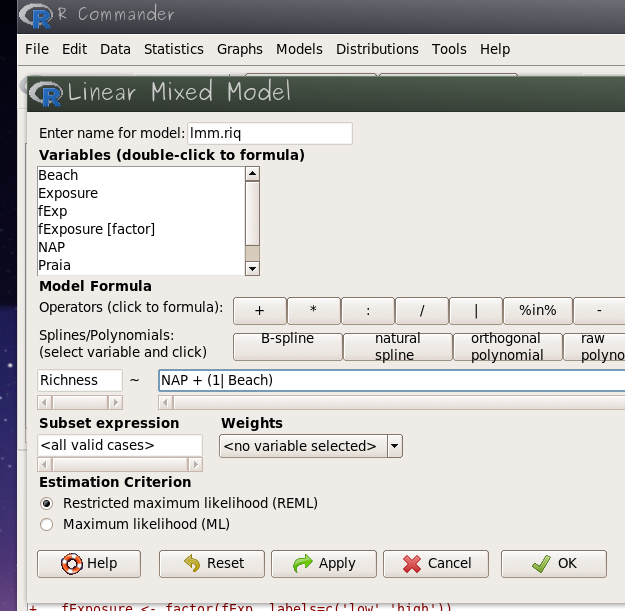Click the Subset expression input field
The image size is (625, 611).
click(x=119, y=445)
